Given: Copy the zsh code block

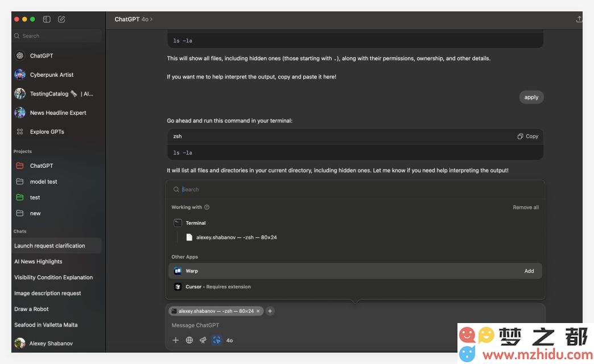Looking at the screenshot, I should coord(527,136).
